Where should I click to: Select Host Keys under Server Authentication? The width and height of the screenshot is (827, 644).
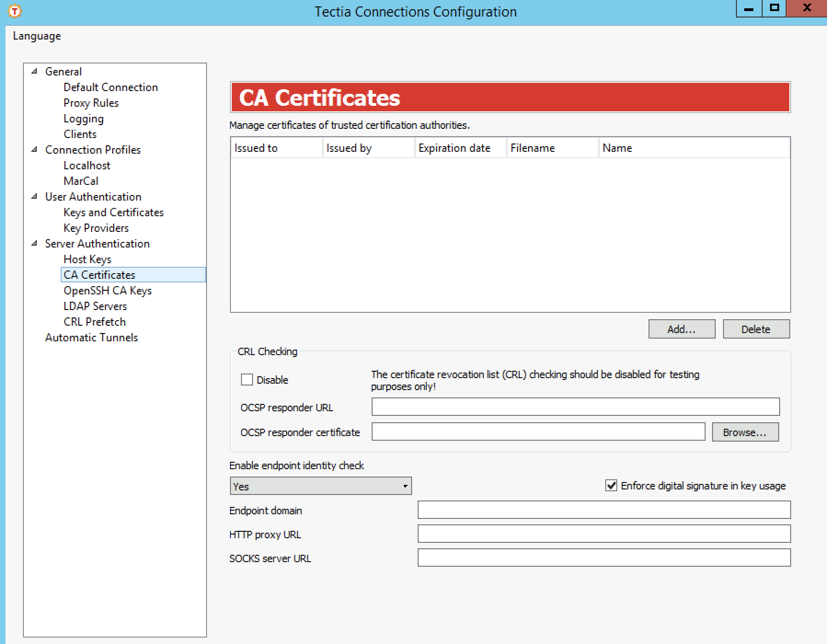tap(87, 259)
